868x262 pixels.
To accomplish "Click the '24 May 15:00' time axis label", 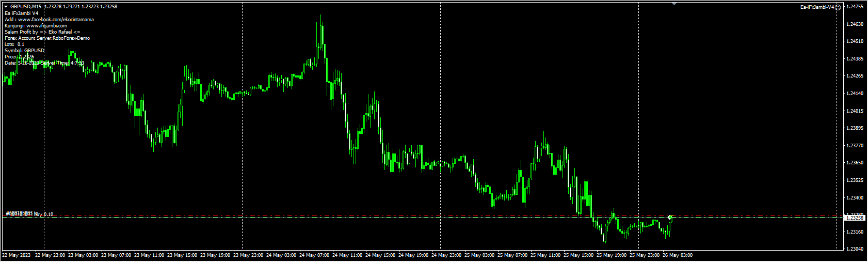I will pos(380,255).
